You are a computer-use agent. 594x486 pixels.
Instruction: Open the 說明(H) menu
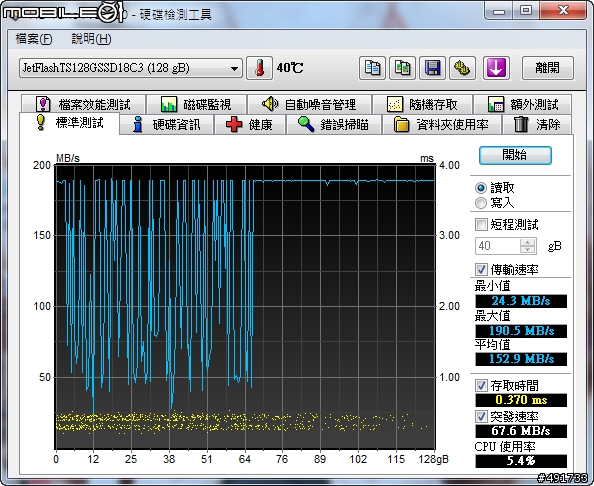[x=91, y=39]
